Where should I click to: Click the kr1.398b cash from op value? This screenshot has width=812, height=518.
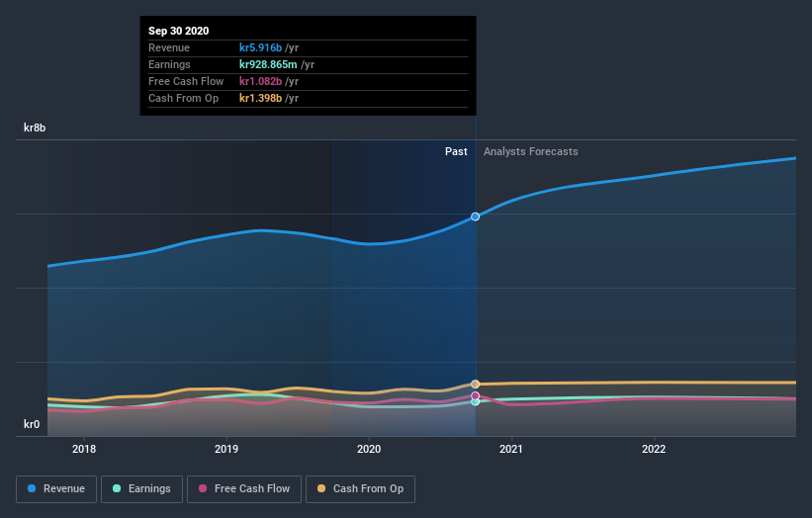point(260,98)
